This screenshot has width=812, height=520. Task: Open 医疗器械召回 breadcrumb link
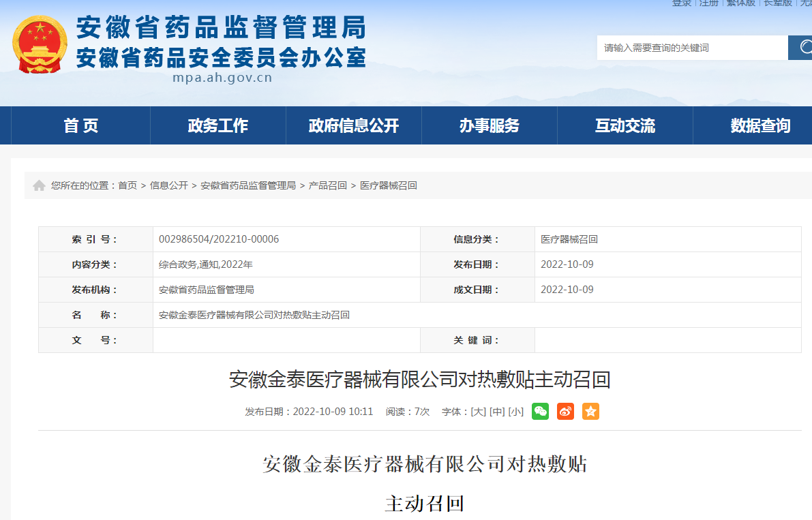click(x=389, y=185)
